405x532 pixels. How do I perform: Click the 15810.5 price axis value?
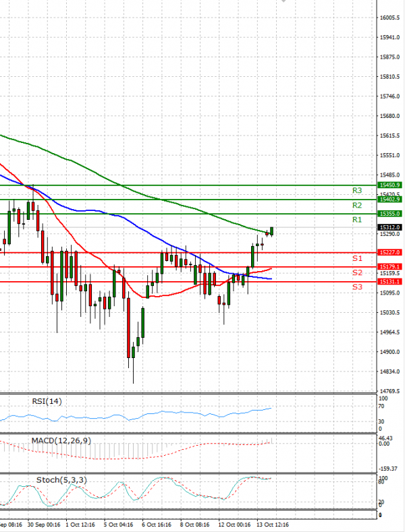coord(389,77)
